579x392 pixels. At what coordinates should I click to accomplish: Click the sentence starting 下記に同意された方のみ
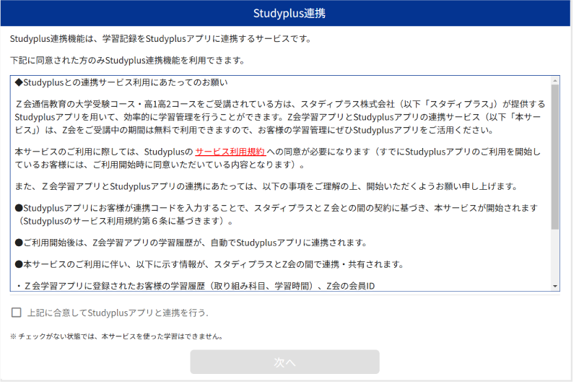click(x=127, y=60)
